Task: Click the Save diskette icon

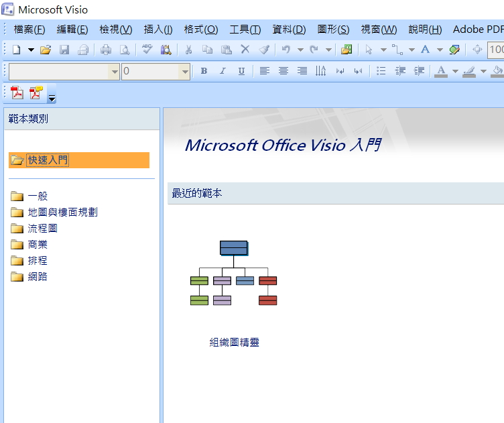Action: pos(64,50)
